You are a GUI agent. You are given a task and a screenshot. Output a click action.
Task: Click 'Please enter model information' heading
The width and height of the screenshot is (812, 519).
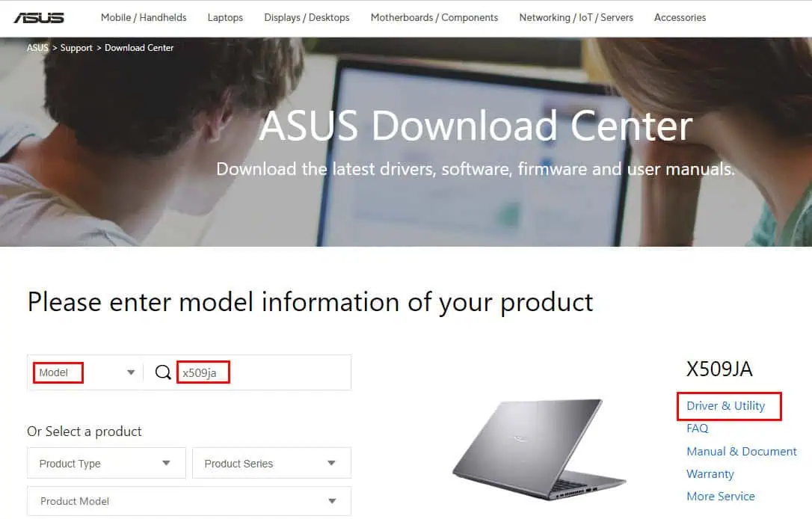(310, 302)
